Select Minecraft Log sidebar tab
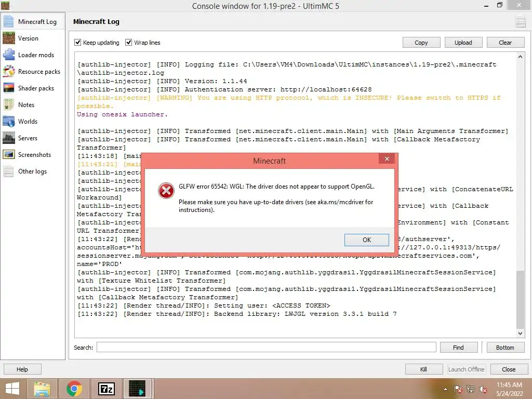 click(x=33, y=21)
